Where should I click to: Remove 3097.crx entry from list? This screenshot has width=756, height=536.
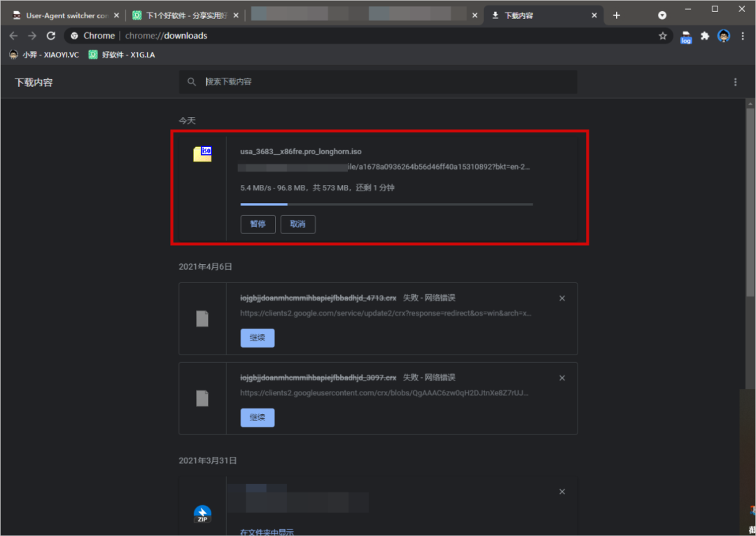coord(561,378)
